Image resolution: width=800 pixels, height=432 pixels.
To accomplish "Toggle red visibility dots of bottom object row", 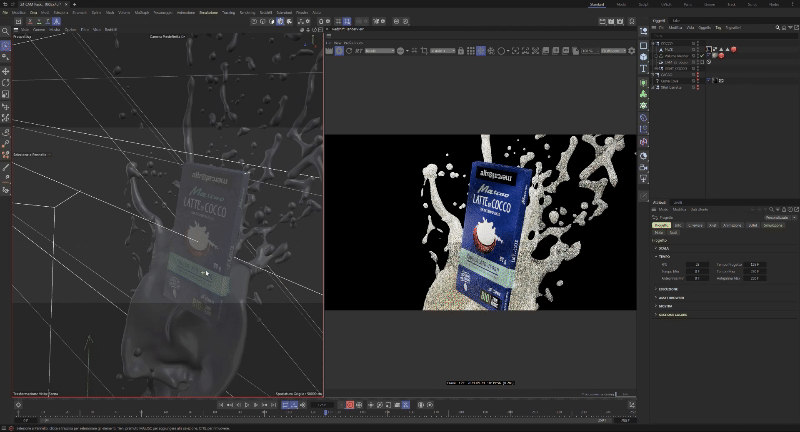I will click(697, 88).
